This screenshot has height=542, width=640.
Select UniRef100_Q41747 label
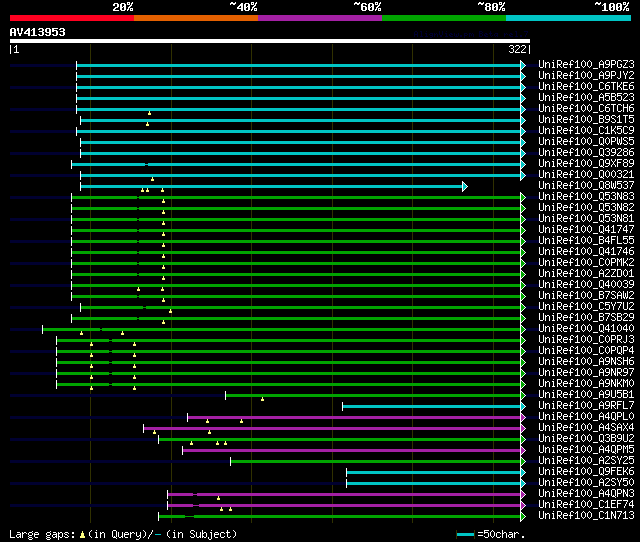pos(586,230)
